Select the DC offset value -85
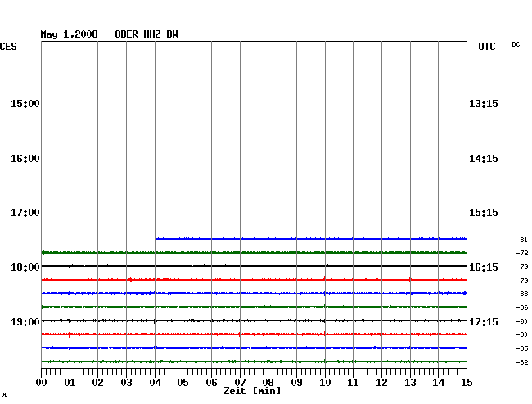Image resolution: width=532 pixels, height=404 pixels. pos(522,348)
